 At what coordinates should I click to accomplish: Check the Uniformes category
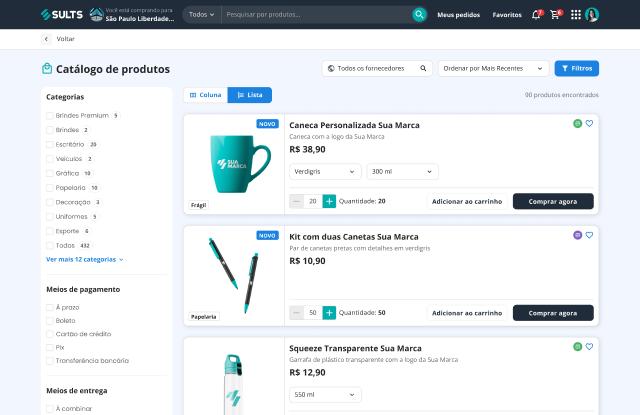tap(50, 217)
